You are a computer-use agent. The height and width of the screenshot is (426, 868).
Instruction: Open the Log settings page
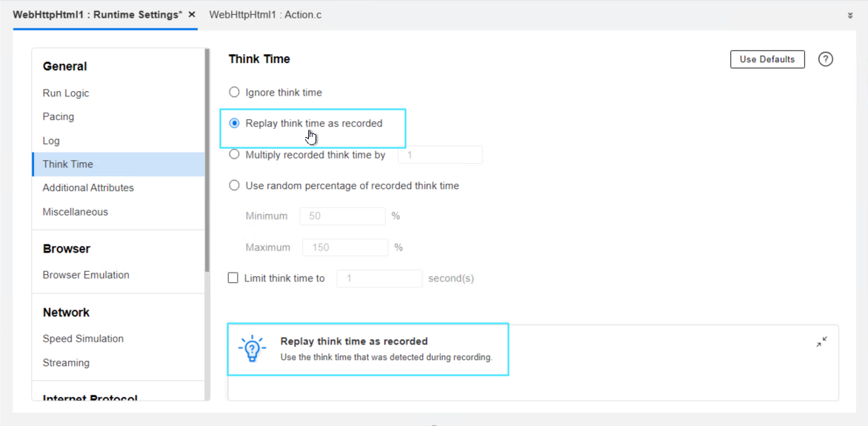(51, 141)
